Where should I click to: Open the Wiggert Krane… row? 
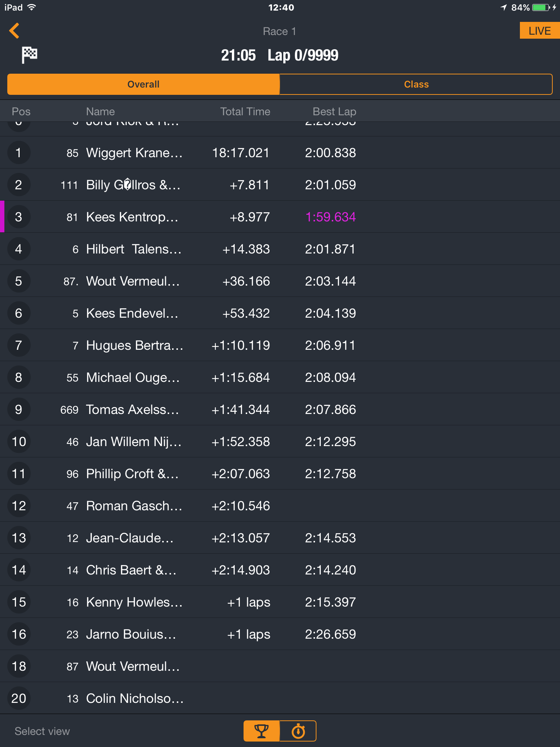pyautogui.click(x=280, y=152)
